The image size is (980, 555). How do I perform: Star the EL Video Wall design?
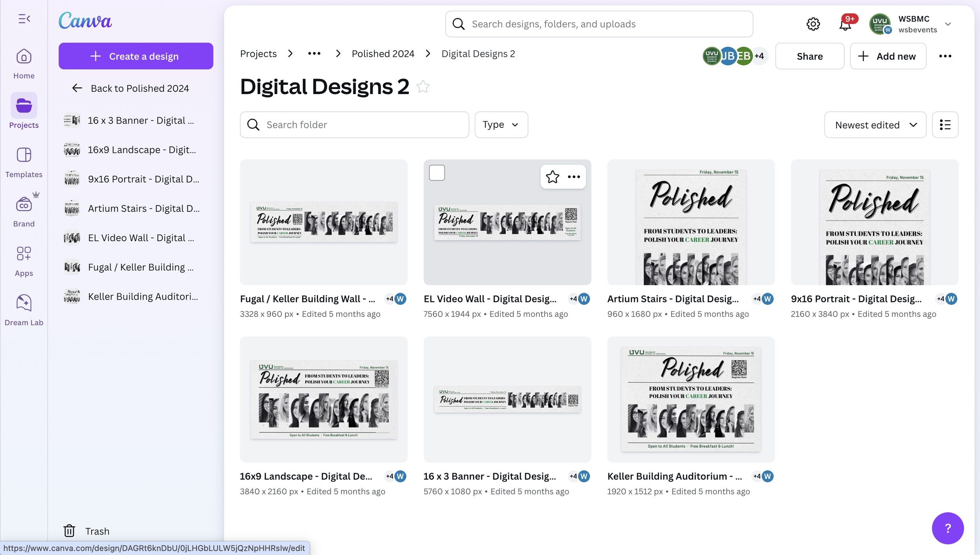pyautogui.click(x=552, y=177)
